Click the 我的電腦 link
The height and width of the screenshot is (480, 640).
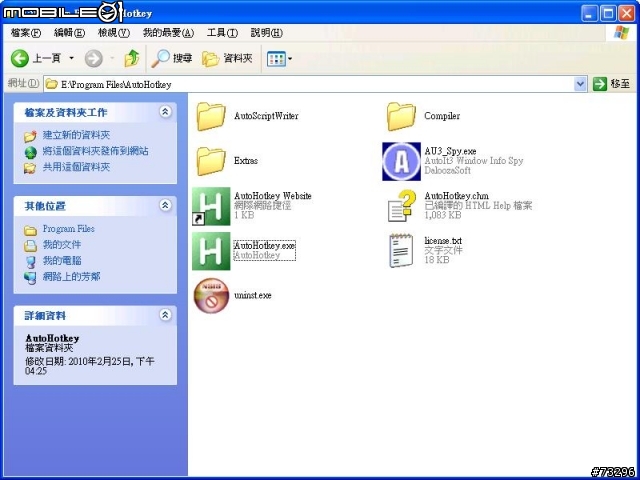(x=62, y=260)
